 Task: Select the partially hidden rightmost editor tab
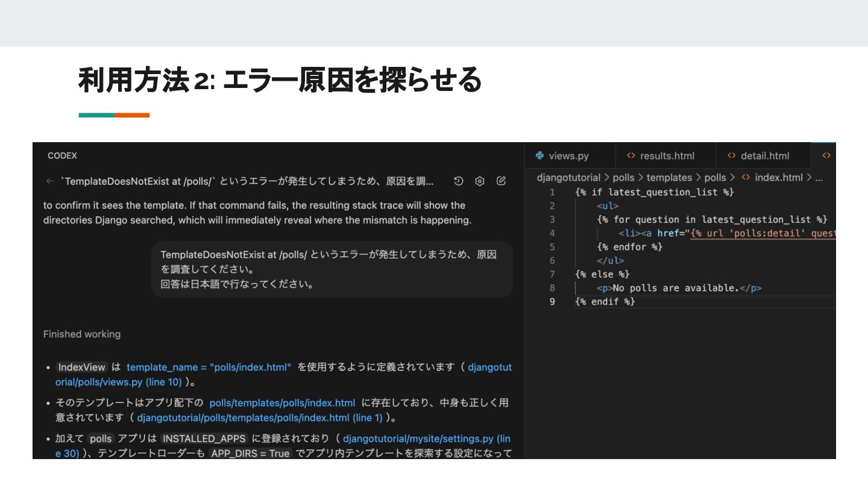coord(825,155)
